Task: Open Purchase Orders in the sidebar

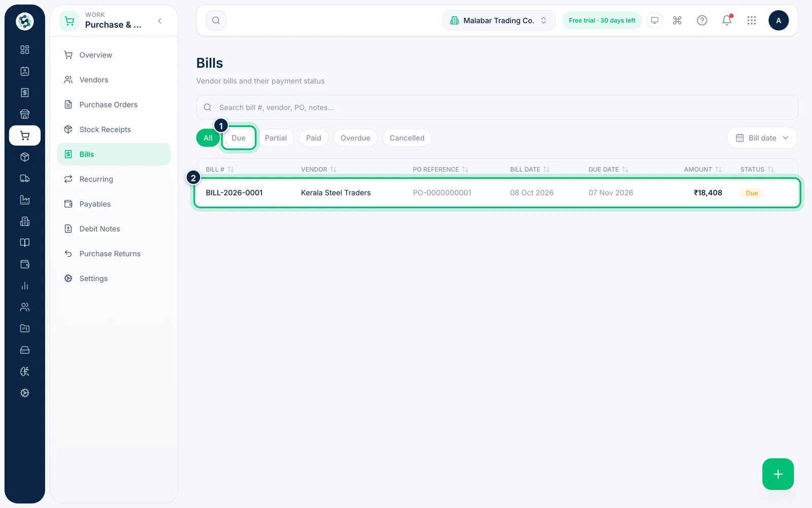Action: 114,105
